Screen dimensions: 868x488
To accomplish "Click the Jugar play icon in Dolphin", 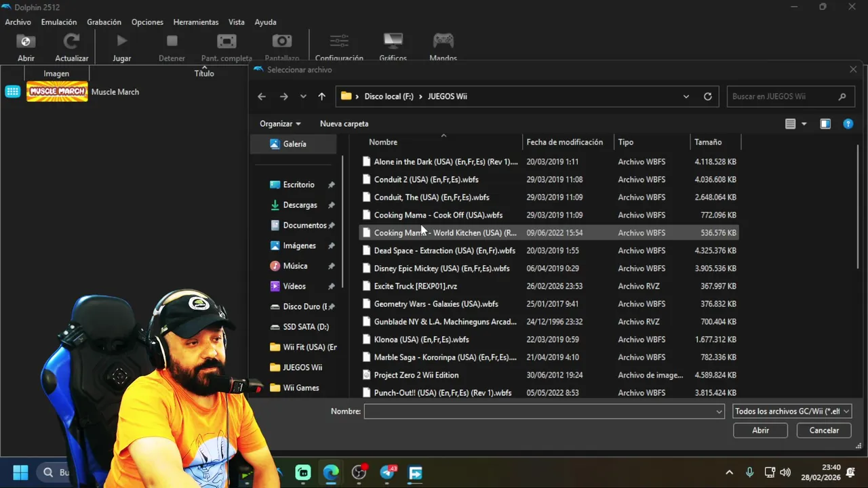I will pyautogui.click(x=121, y=41).
